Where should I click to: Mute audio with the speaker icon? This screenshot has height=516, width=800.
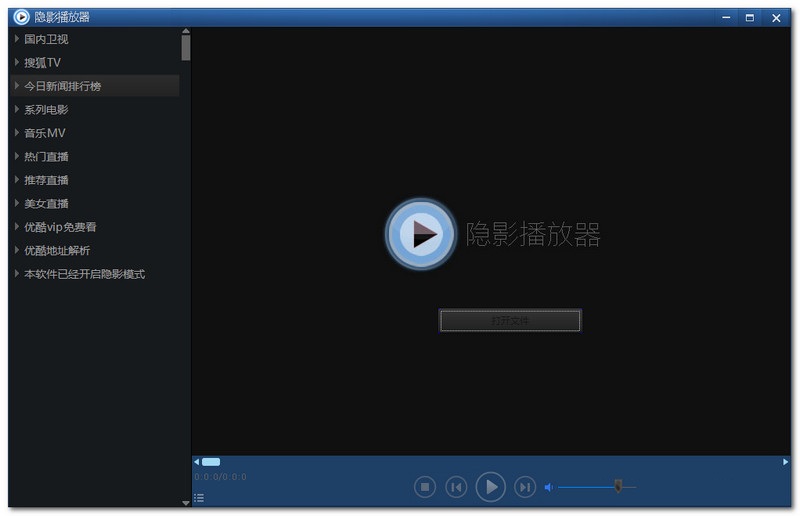[x=549, y=487]
